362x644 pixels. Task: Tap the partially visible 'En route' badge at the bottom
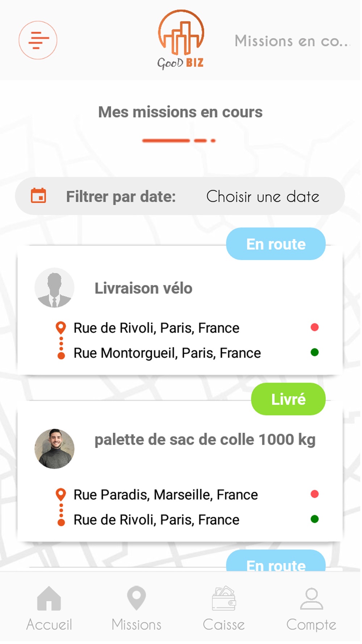[276, 561]
